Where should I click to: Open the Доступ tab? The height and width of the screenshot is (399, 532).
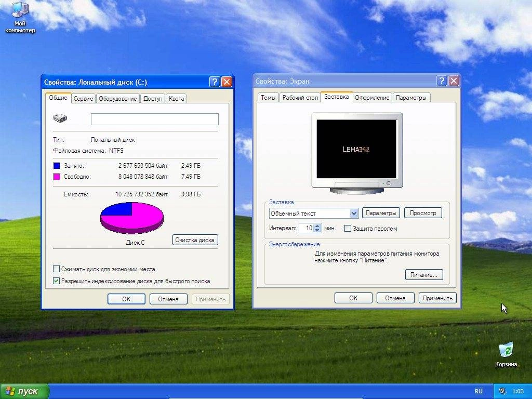click(153, 99)
